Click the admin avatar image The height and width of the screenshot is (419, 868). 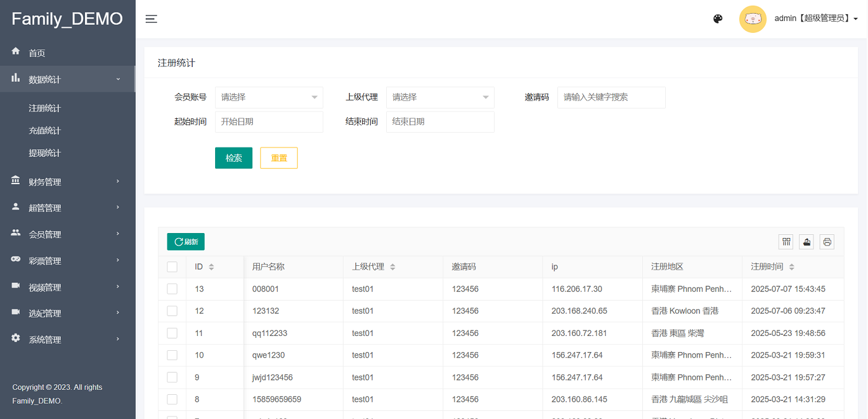[752, 19]
